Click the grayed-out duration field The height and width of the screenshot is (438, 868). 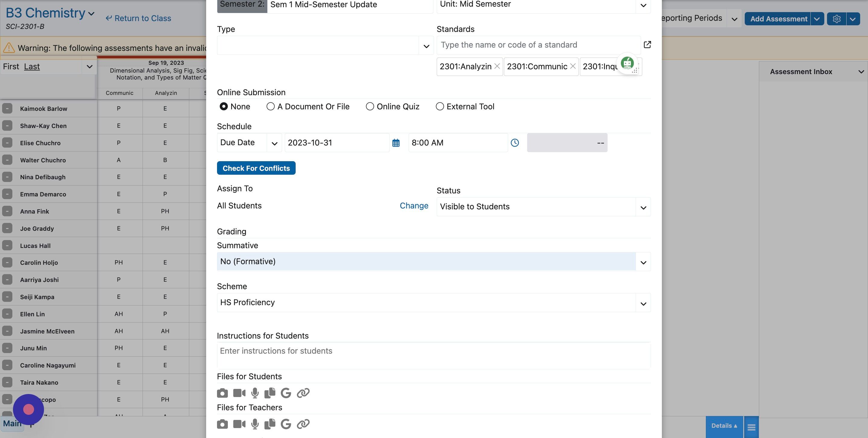567,143
